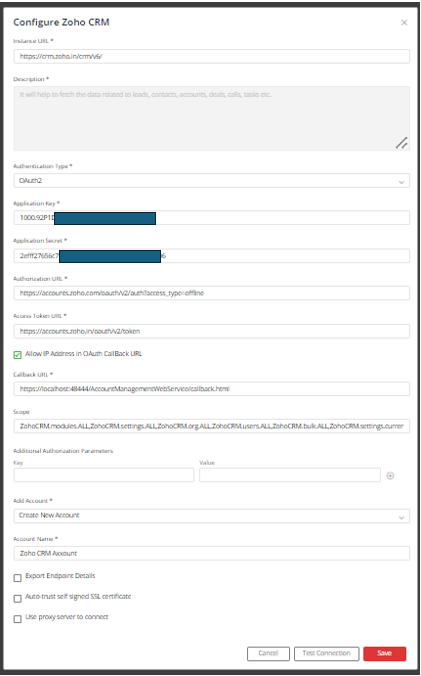Click the Access Token URL field
This screenshot has width=421, height=676.
point(212,331)
